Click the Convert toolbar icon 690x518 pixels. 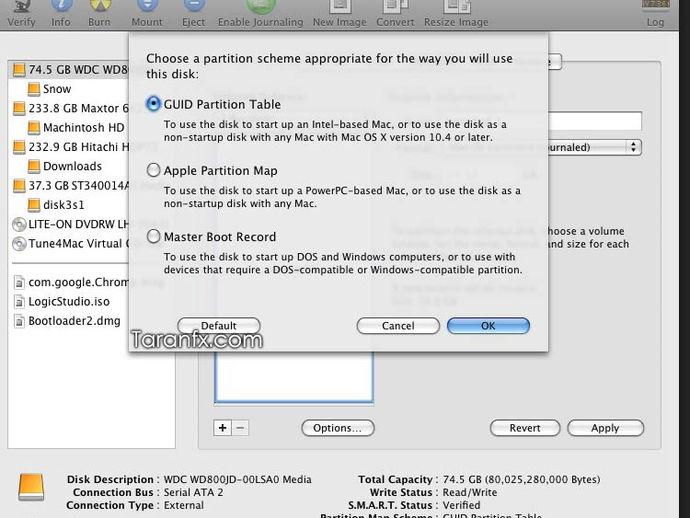396,7
